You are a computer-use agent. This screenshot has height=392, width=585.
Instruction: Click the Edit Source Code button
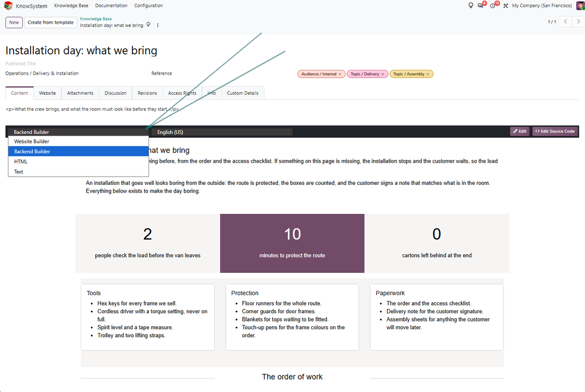(x=555, y=132)
